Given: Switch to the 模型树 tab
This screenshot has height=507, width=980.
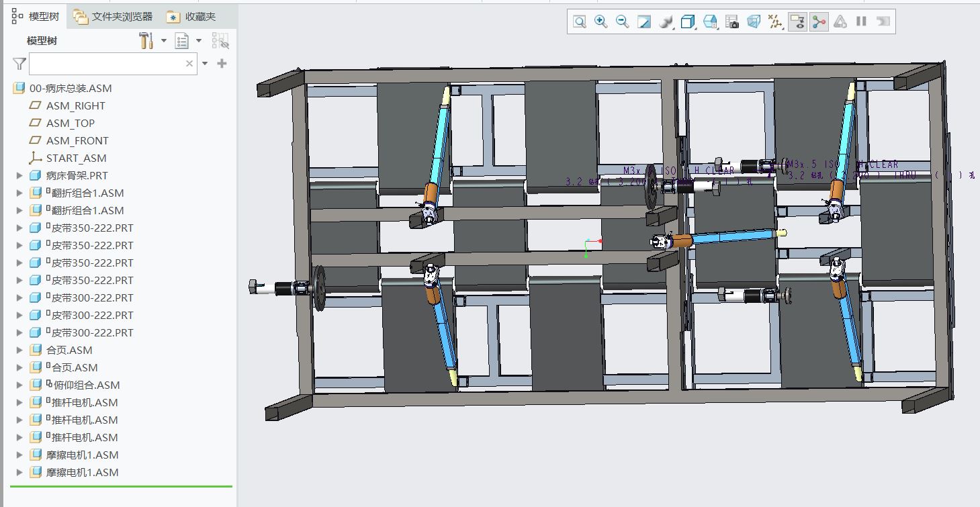Looking at the screenshot, I should pyautogui.click(x=36, y=17).
